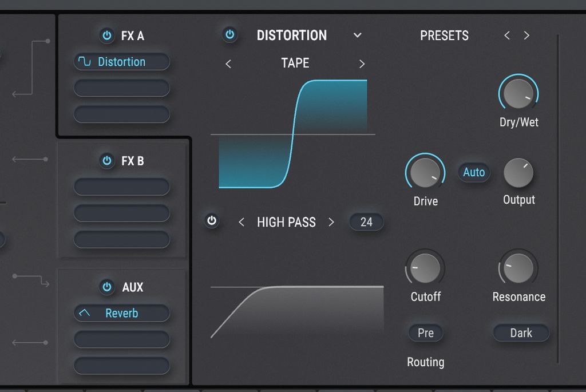Click the AUX power icon
This screenshot has width=586, height=392.
[x=106, y=287]
